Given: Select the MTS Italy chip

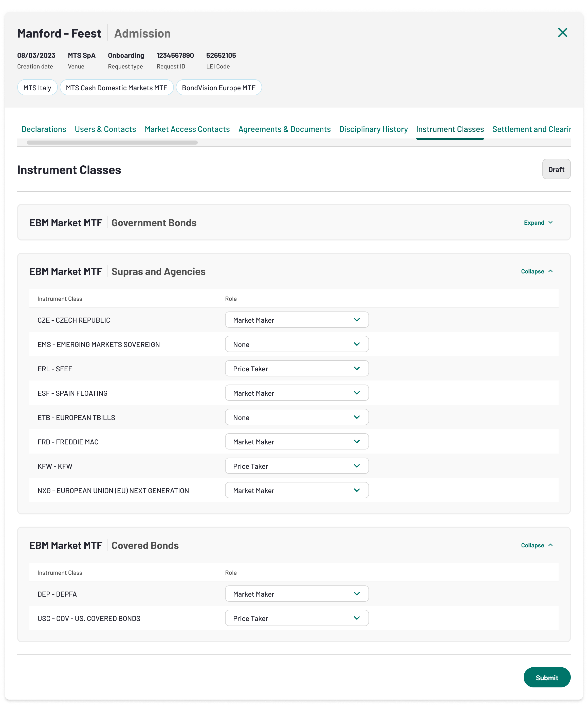Looking at the screenshot, I should [x=37, y=88].
